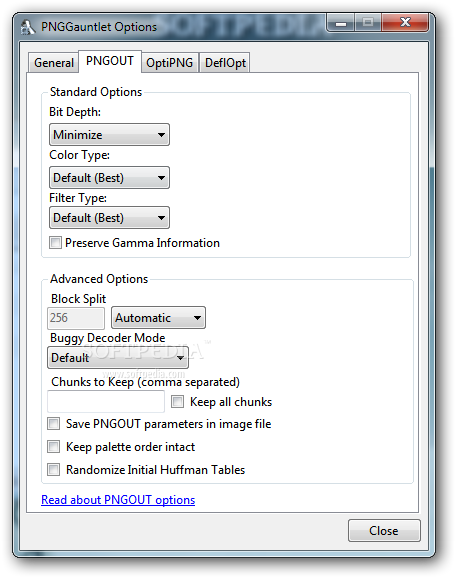Click the Filter Type: label
Image resolution: width=456 pixels, height=578 pixels.
point(78,198)
